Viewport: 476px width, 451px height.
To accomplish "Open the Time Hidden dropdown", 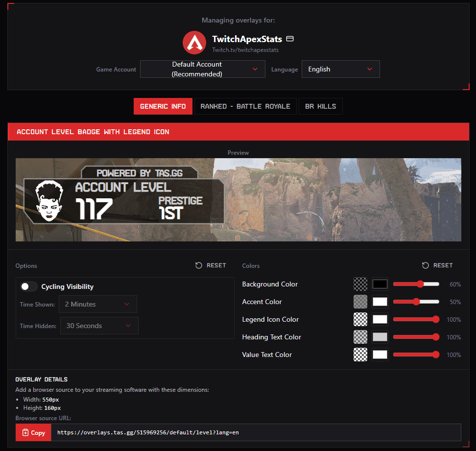I will 99,326.
